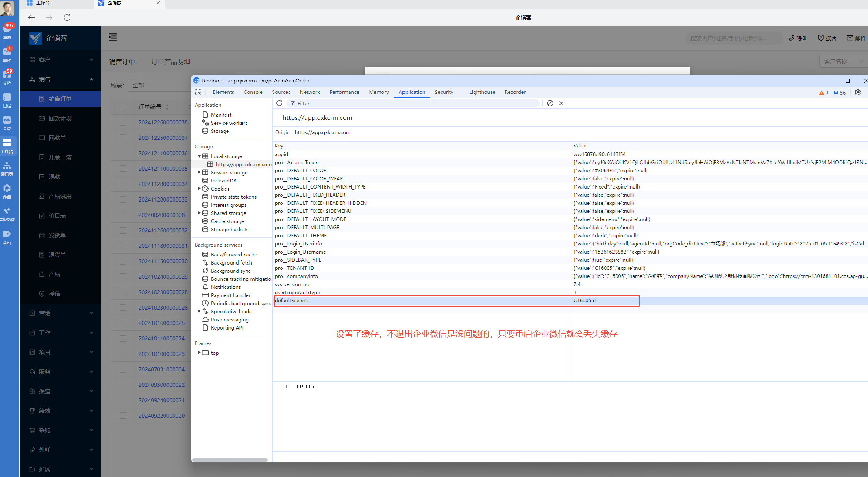The width and height of the screenshot is (868, 477).
Task: Click the DevTools inspect element icon
Action: 198,92
